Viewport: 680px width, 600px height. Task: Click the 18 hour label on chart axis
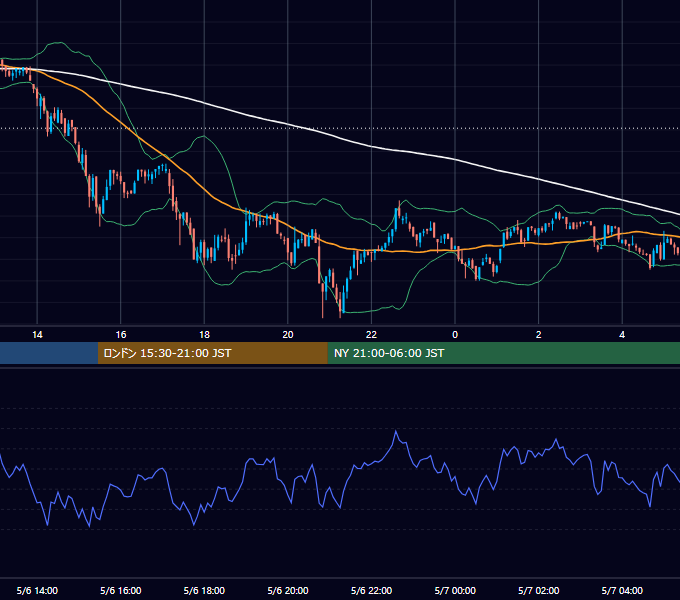pyautogui.click(x=204, y=335)
